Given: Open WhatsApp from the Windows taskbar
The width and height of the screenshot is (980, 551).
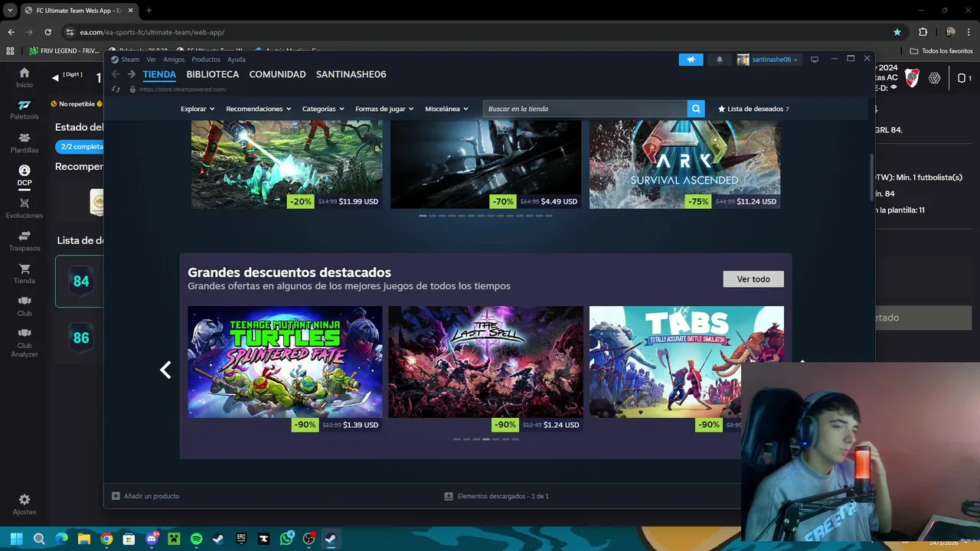Looking at the screenshot, I should coord(286,539).
